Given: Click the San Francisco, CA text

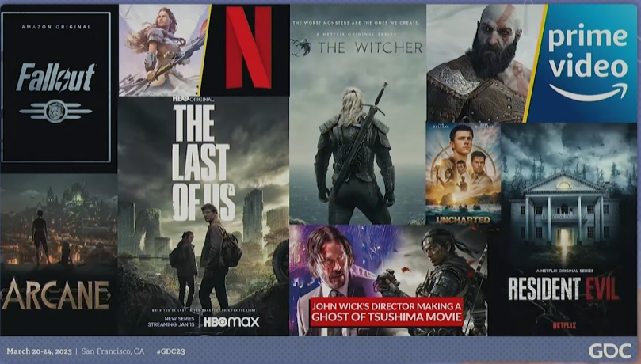Looking at the screenshot, I should pyautogui.click(x=113, y=351).
